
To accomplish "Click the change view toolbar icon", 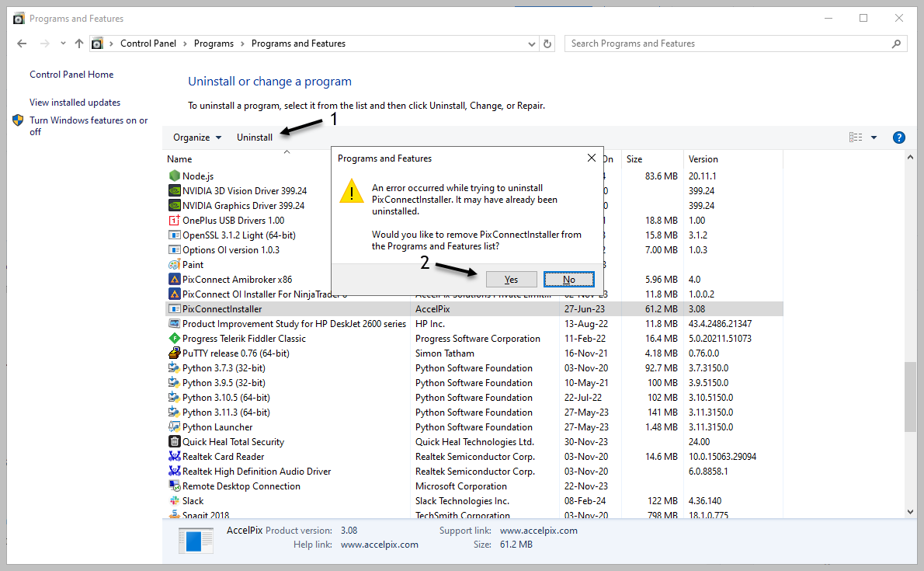I will pyautogui.click(x=856, y=138).
